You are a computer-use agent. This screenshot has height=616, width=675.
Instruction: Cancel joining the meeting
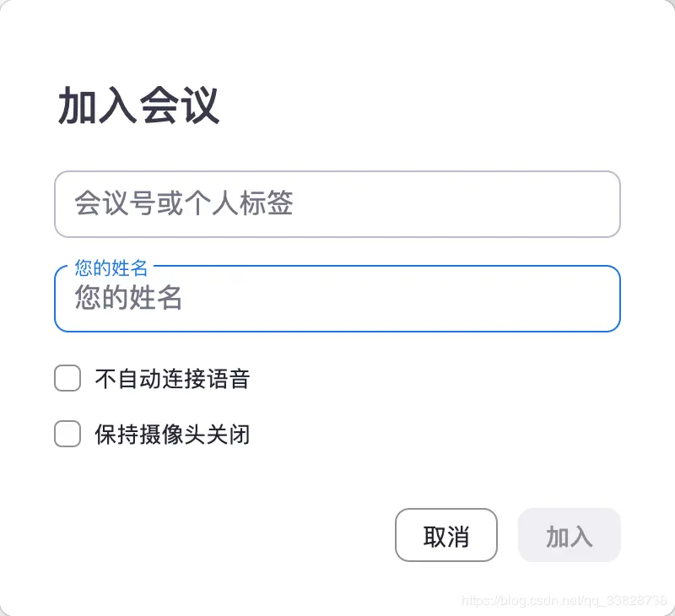(x=446, y=535)
